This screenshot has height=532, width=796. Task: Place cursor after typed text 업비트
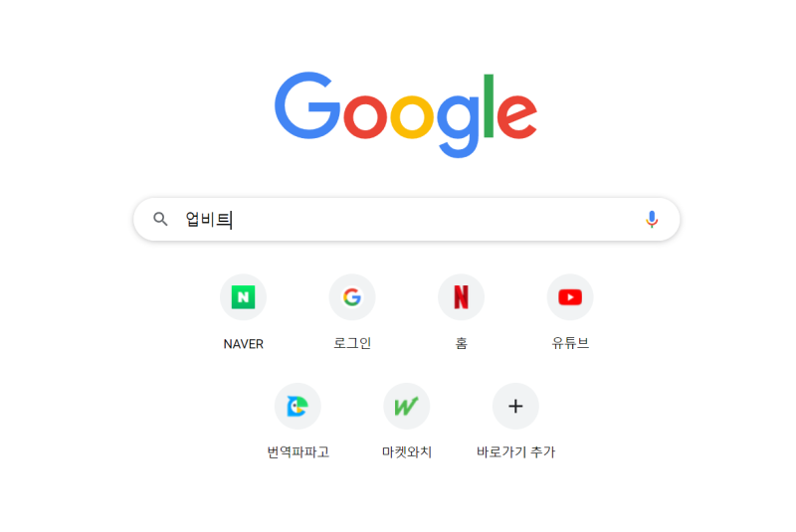point(233,220)
